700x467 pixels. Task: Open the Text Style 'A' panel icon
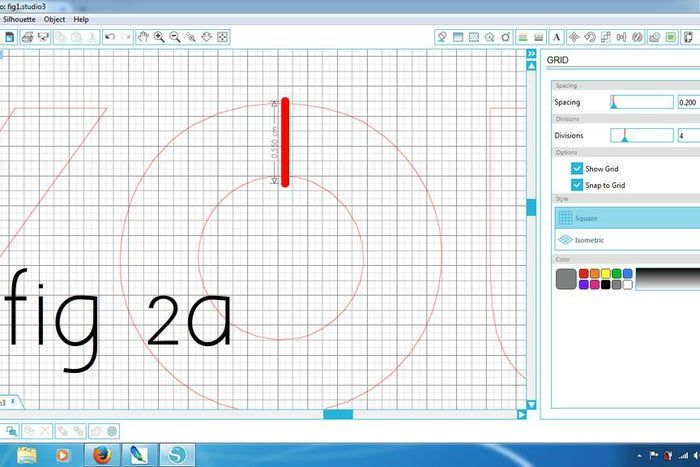pos(556,37)
